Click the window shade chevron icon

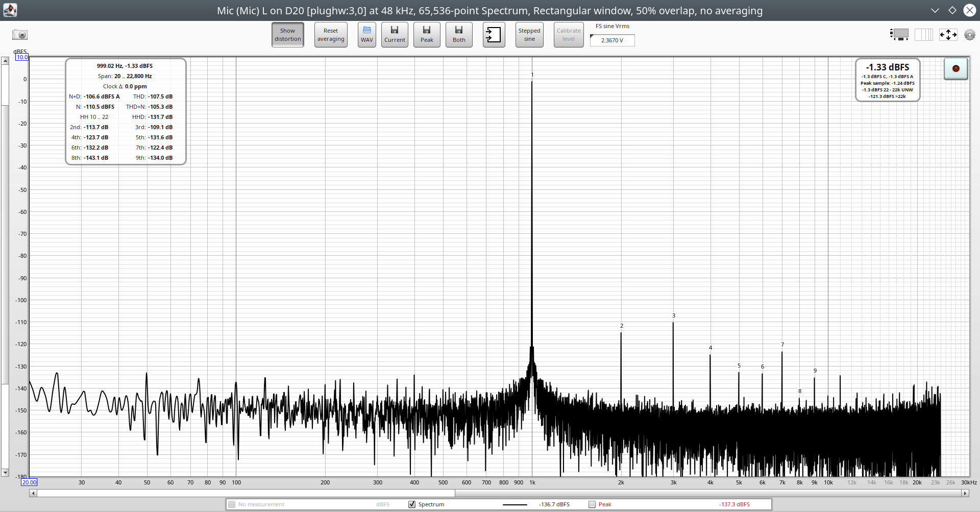[935, 10]
